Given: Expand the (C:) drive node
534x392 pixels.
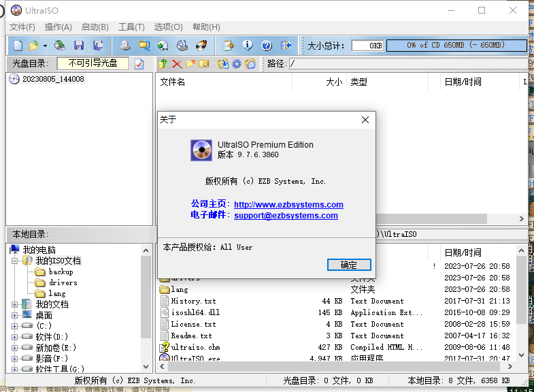Looking at the screenshot, I should coord(15,326).
